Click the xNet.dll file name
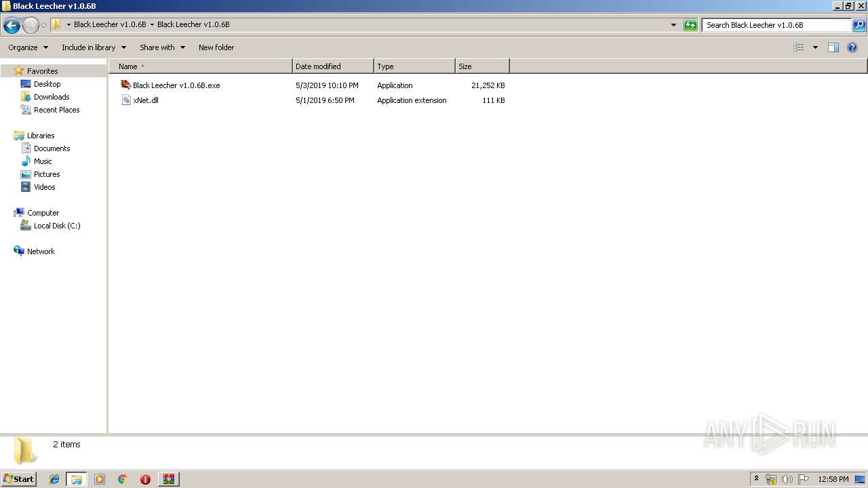The image size is (868, 488). click(x=146, y=100)
